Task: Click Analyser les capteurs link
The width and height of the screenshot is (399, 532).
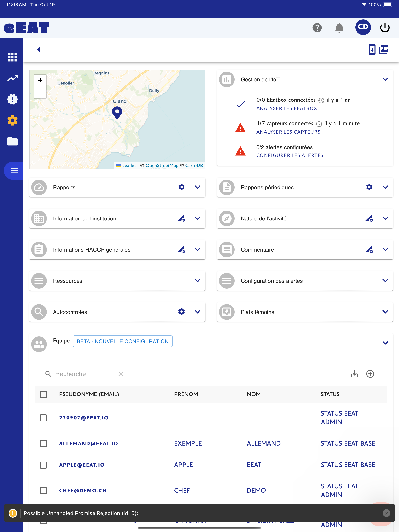Action: 288,132
